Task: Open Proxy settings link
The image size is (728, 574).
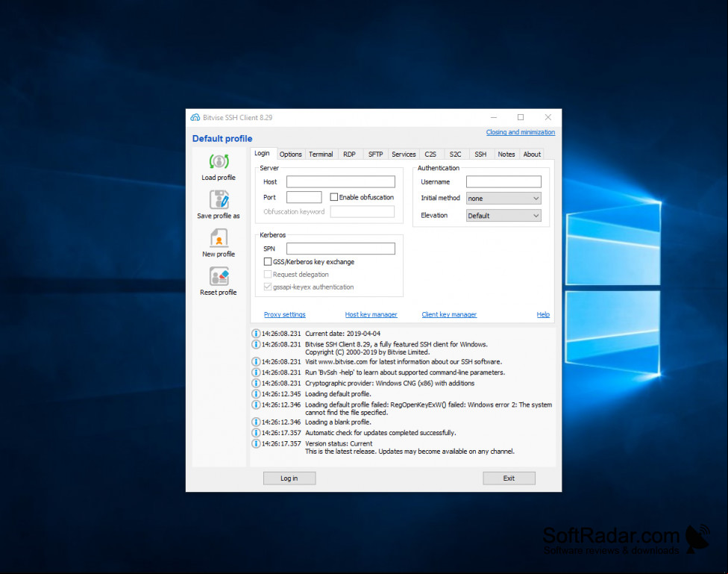Action: coord(285,315)
